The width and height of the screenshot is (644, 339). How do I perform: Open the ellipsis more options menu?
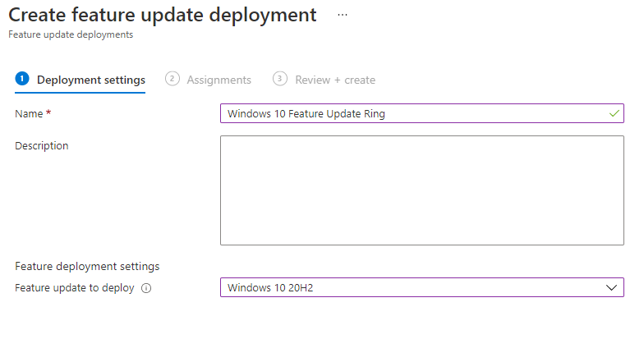(x=342, y=15)
